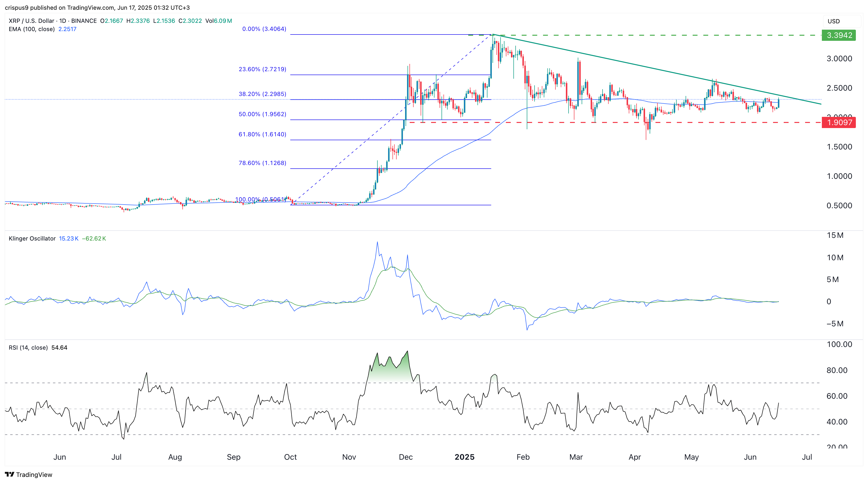Click the crispus9 published header text

click(97, 8)
